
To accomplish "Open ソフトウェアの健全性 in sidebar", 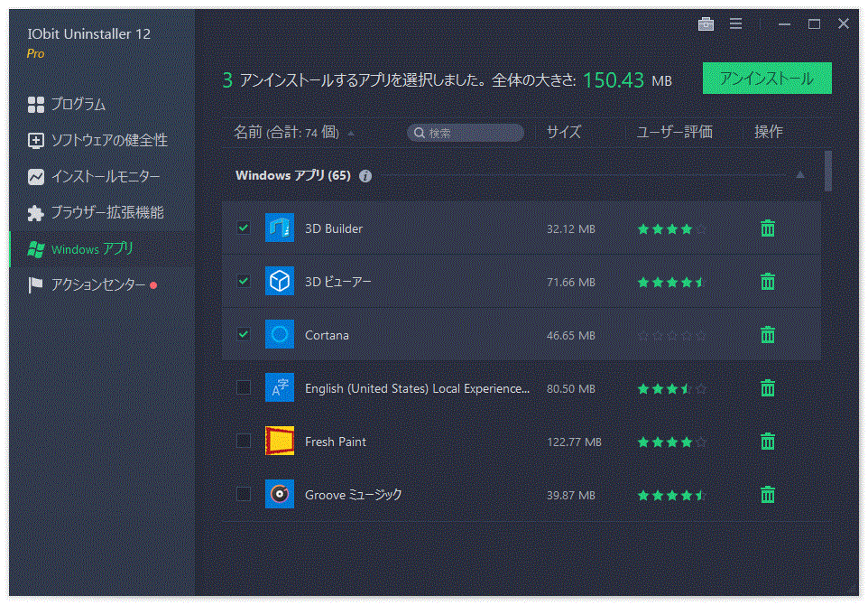I will click(x=101, y=140).
